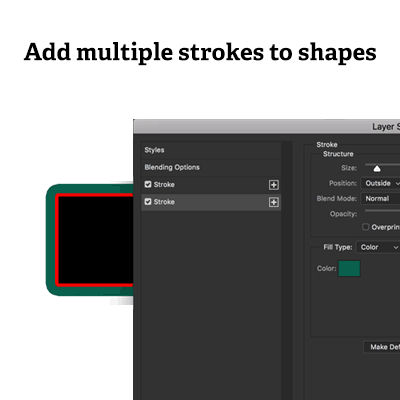Click the Opacity slider track

382,211
